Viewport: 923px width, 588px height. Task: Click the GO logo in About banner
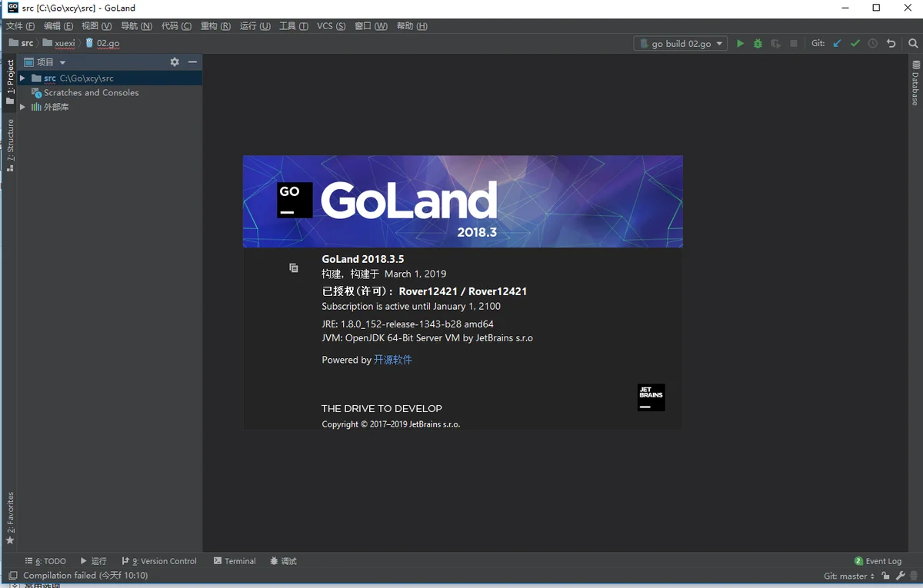tap(295, 200)
